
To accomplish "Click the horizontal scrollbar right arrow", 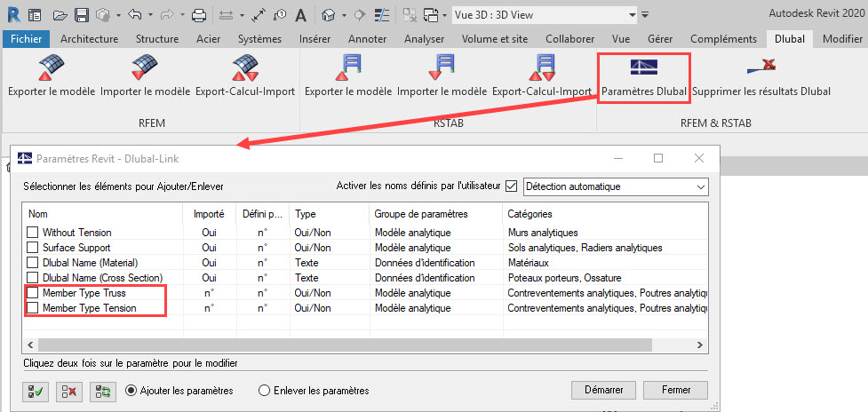I will pos(700,345).
